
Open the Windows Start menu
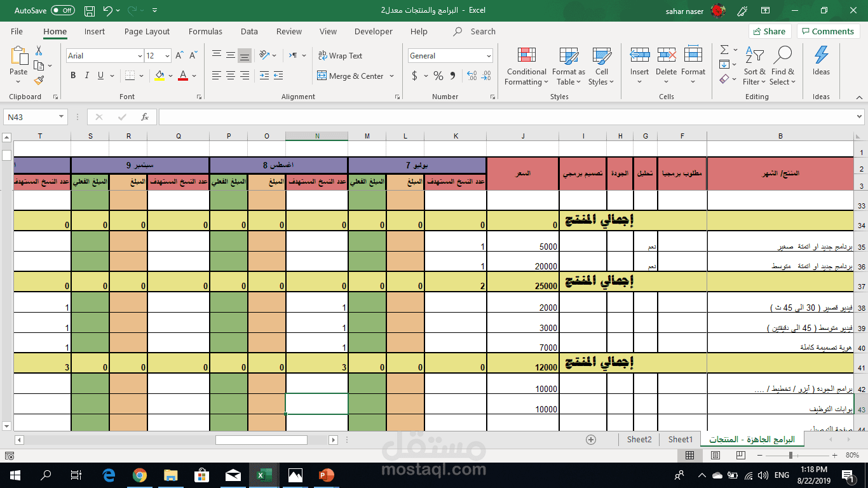[15, 475]
